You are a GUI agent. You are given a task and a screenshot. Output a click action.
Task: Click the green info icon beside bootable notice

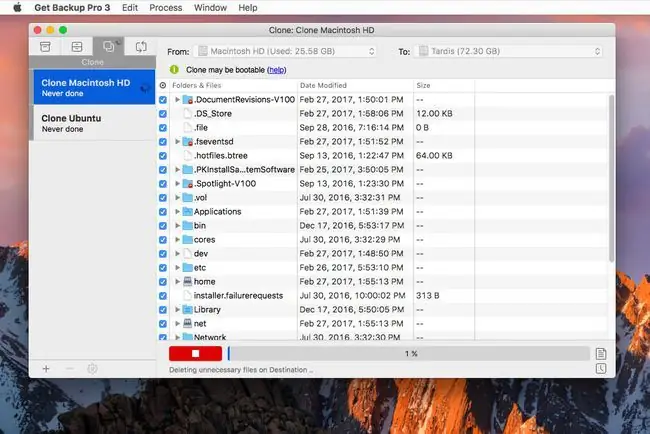pyautogui.click(x=174, y=70)
